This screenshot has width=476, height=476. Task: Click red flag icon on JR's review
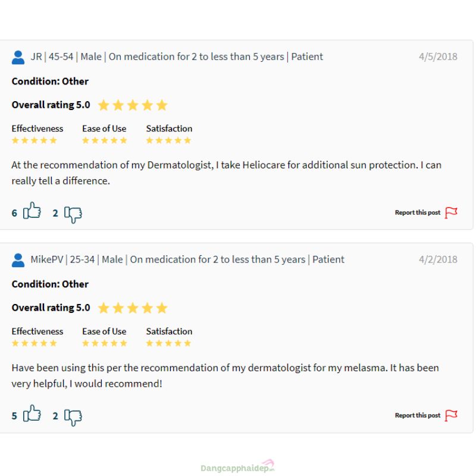pyautogui.click(x=451, y=212)
